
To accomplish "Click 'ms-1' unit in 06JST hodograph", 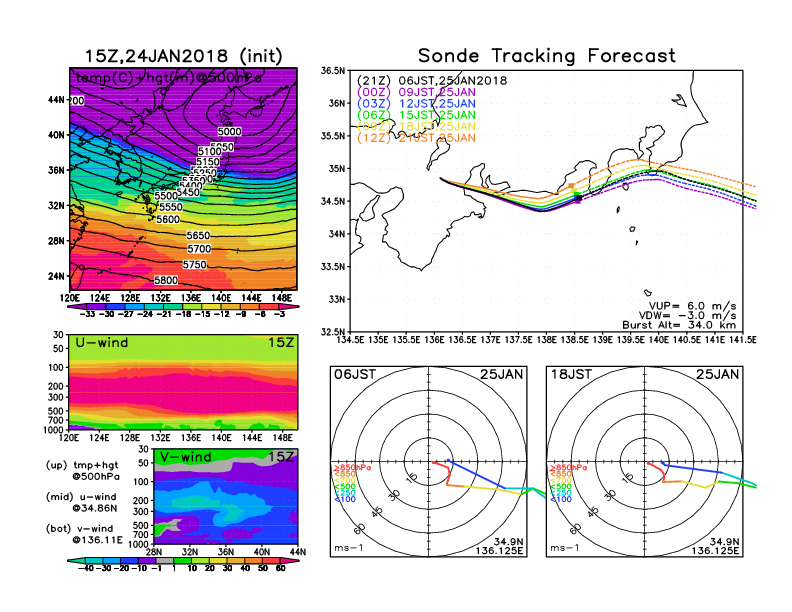I will (349, 548).
